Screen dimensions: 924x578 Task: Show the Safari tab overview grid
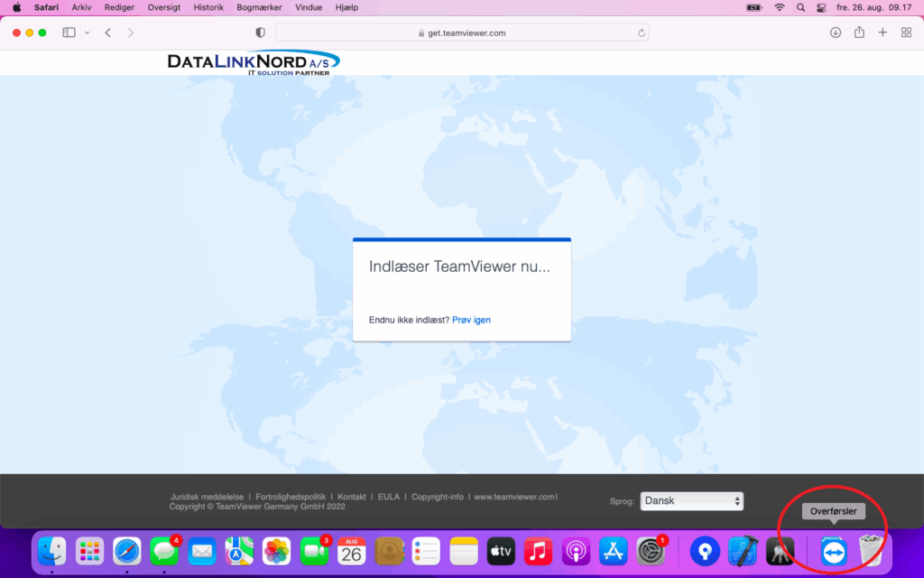906,33
